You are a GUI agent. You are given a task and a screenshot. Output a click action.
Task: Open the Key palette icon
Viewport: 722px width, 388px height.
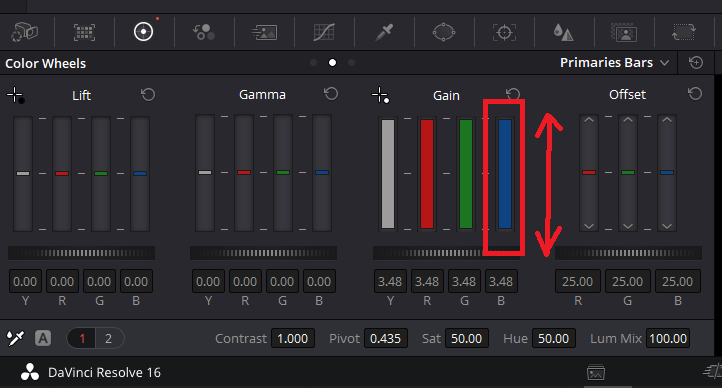point(624,32)
